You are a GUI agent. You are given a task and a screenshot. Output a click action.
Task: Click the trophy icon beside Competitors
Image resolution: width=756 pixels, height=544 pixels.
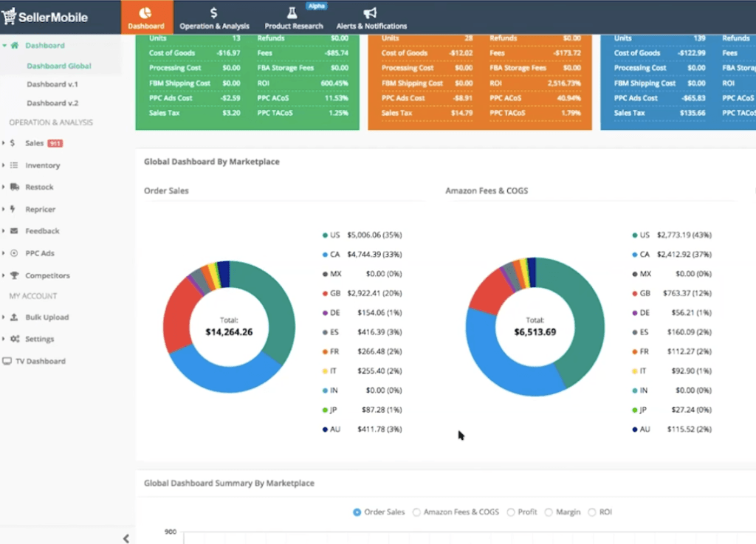(15, 275)
